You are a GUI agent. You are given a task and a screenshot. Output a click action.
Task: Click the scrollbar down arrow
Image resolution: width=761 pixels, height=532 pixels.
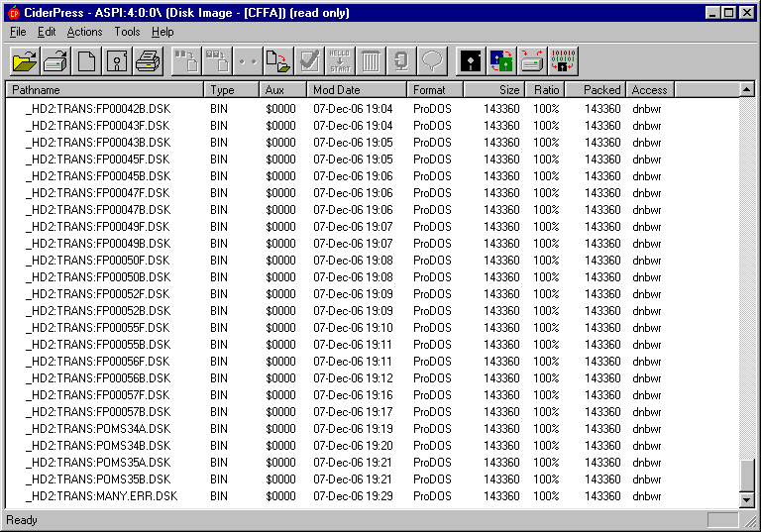(747, 500)
